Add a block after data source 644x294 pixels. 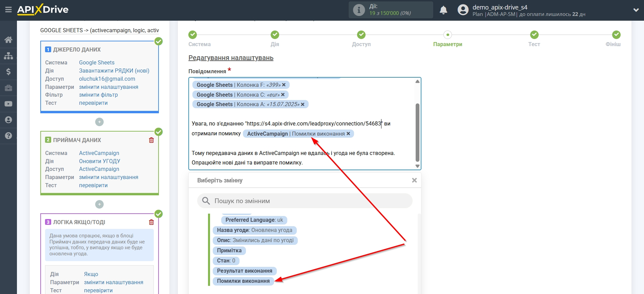[x=99, y=122]
